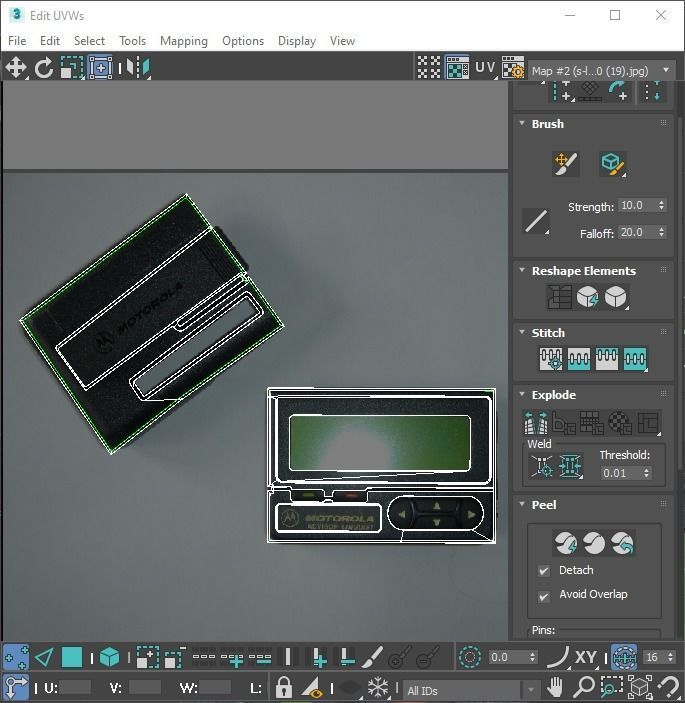Click the Stitch to Target icon

pos(579,359)
